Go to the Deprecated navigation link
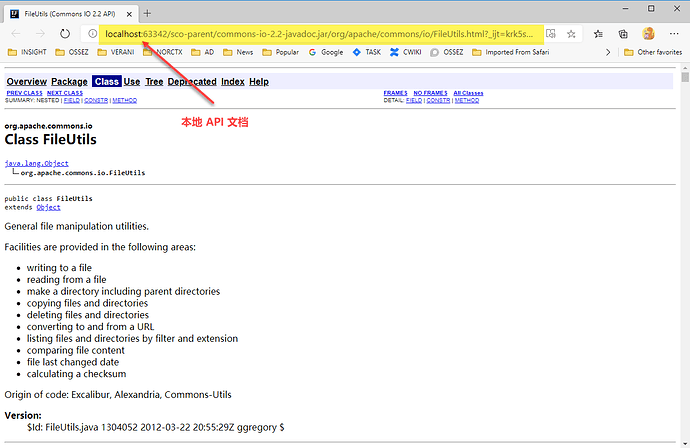Viewport: 690px width, 448px height. coord(192,81)
